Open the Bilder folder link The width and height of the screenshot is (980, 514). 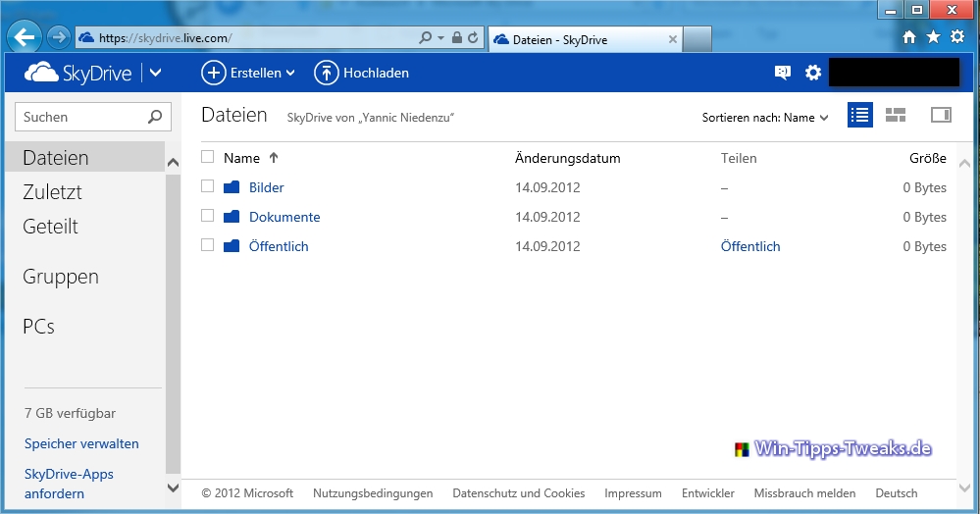(x=266, y=187)
